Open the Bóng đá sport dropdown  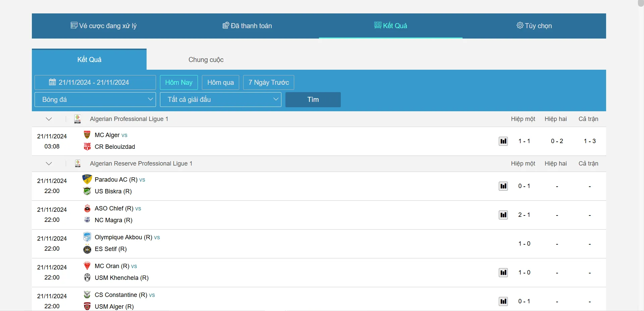pyautogui.click(x=95, y=100)
